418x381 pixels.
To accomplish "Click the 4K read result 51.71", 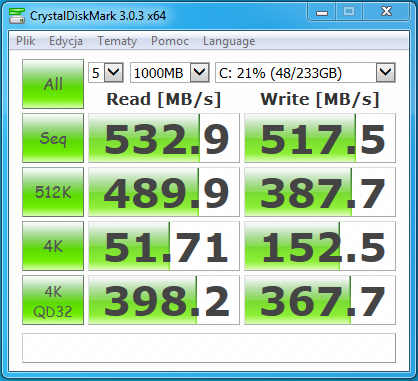I will click(x=164, y=246).
